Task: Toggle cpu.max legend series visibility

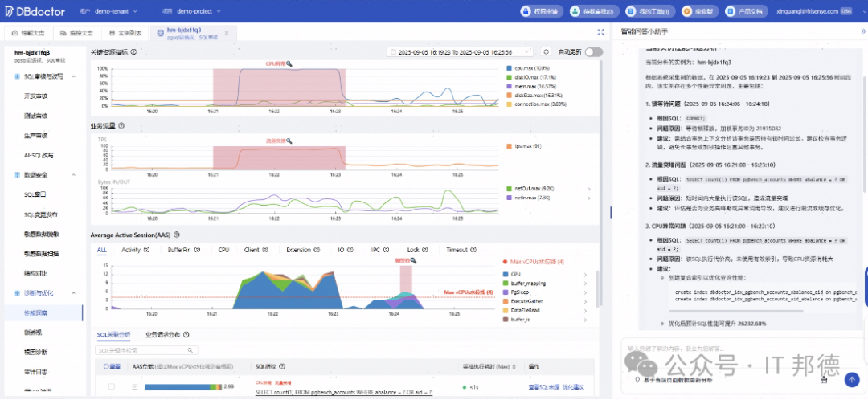Action: point(510,68)
